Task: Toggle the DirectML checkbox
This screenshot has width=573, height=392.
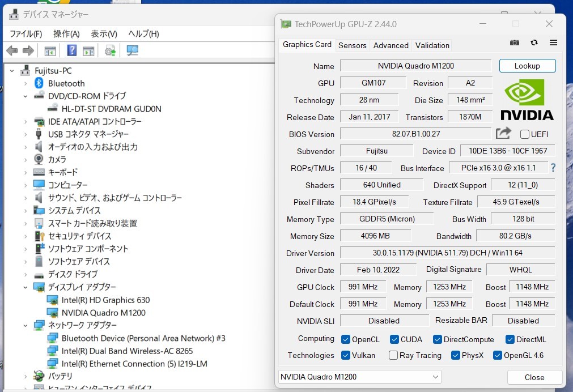Action: point(510,339)
